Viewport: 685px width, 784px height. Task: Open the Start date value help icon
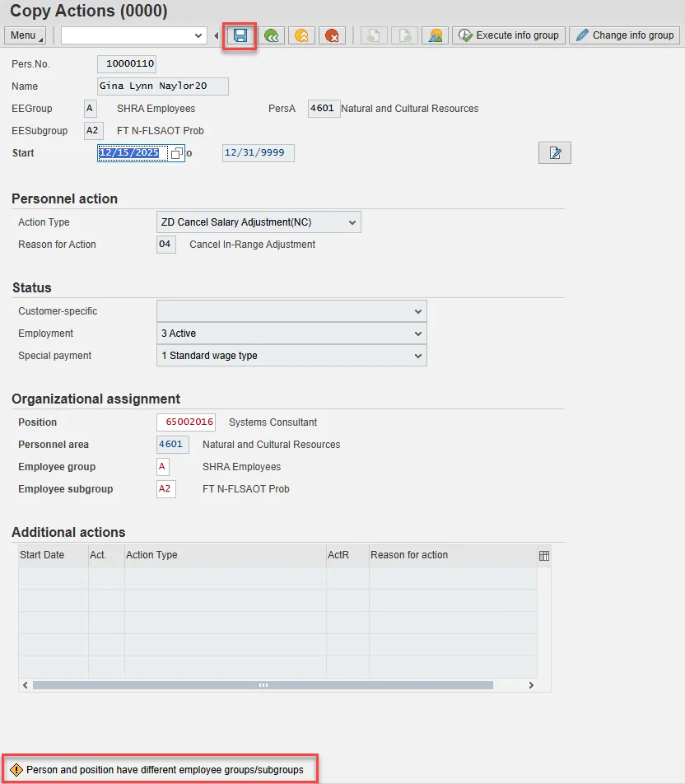(x=176, y=153)
